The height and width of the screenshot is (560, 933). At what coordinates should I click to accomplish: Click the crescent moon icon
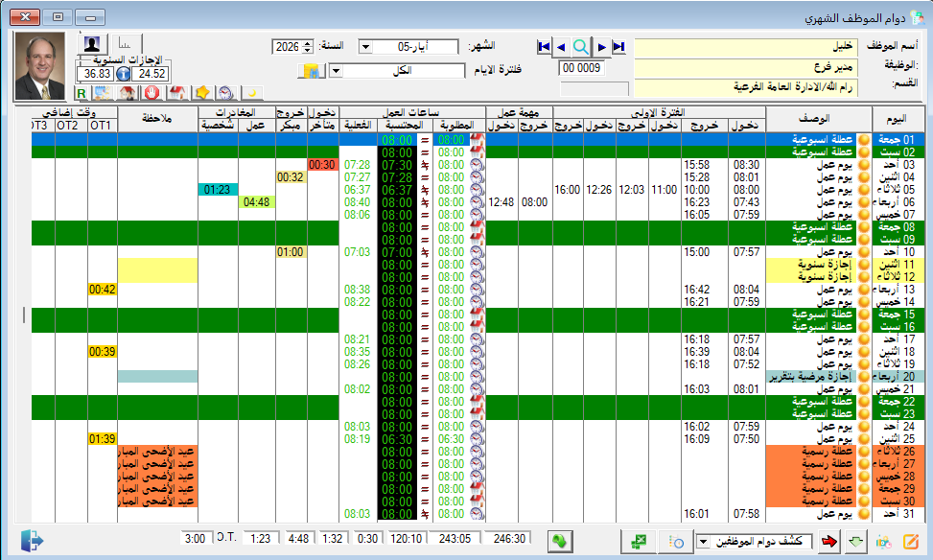click(x=251, y=93)
